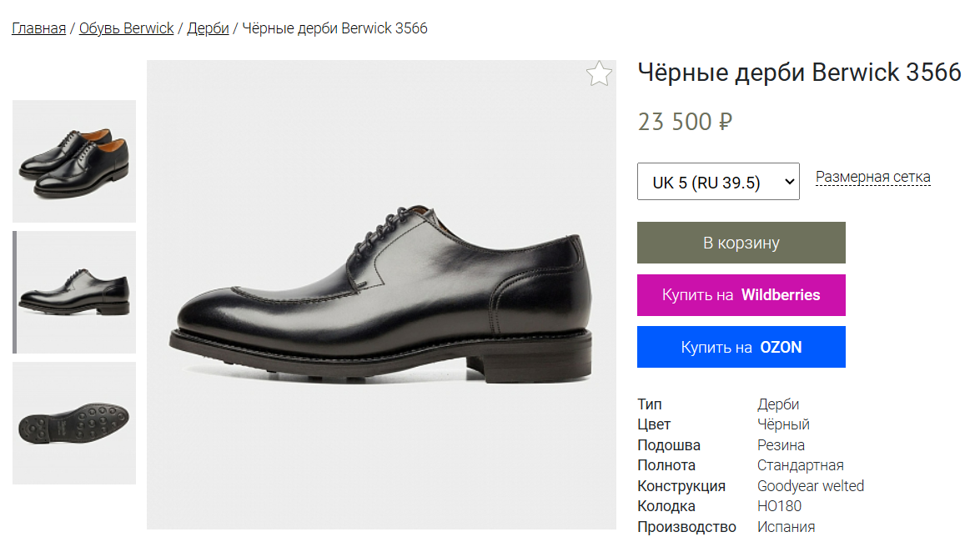Navigate to Дерби breadcrumb category
This screenshot has width=980, height=557.
(x=209, y=28)
